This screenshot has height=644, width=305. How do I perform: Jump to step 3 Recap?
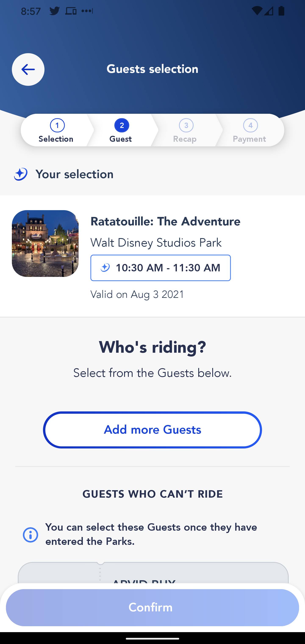tap(185, 130)
